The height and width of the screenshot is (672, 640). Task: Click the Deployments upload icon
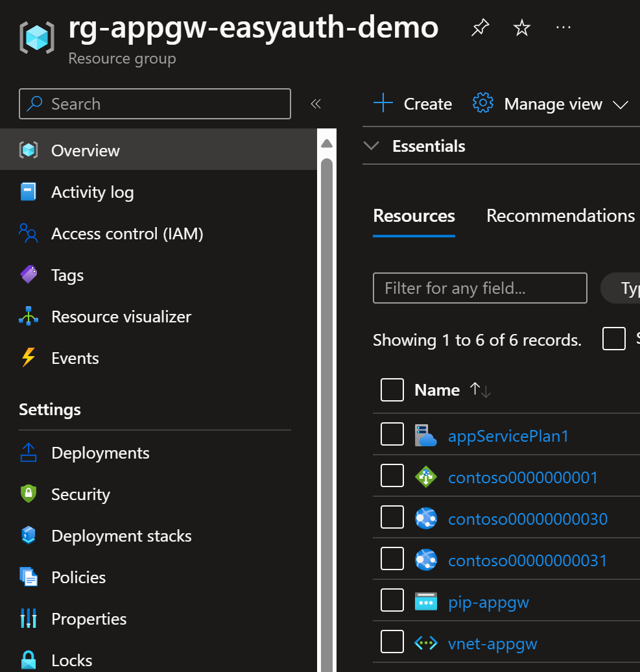(29, 452)
